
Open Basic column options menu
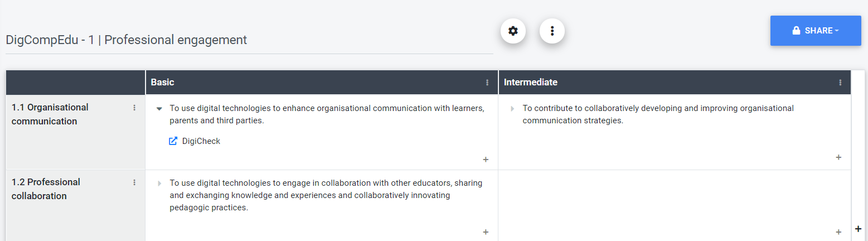coord(487,83)
